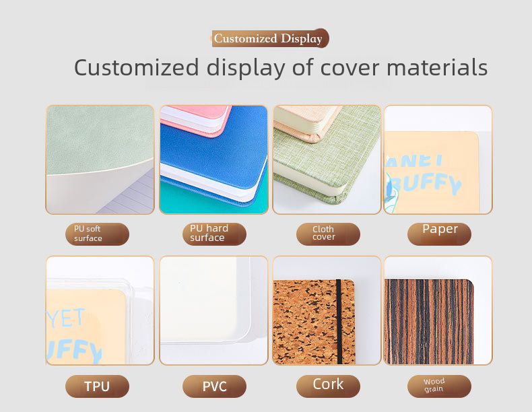
Task: Choose the Paper label button
Action: tap(439, 234)
